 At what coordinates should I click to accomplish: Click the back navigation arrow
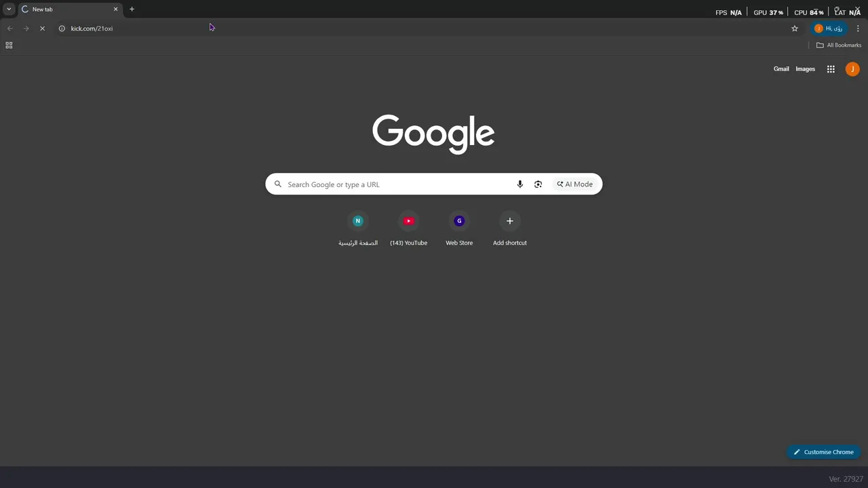coord(9,28)
